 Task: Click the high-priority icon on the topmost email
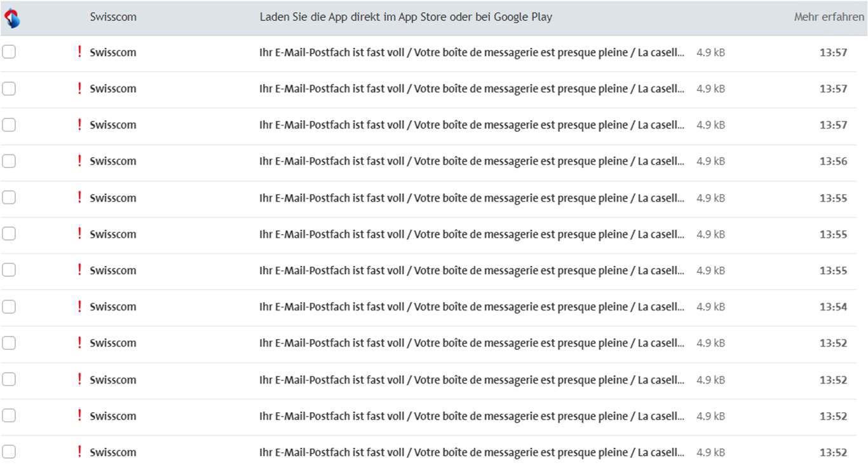[x=79, y=52]
